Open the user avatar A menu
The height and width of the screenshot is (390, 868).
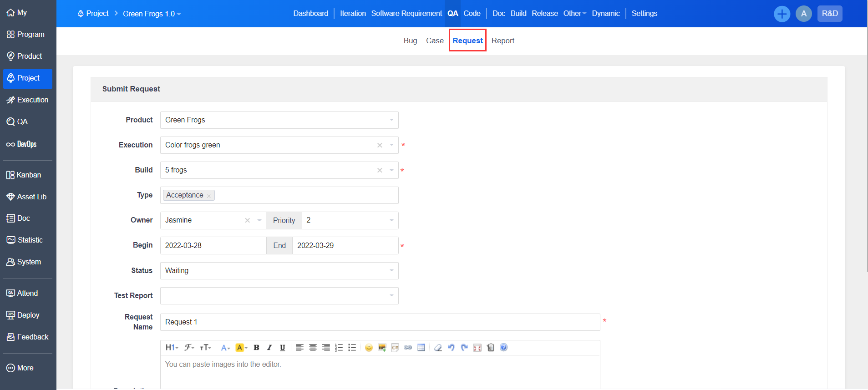point(804,14)
